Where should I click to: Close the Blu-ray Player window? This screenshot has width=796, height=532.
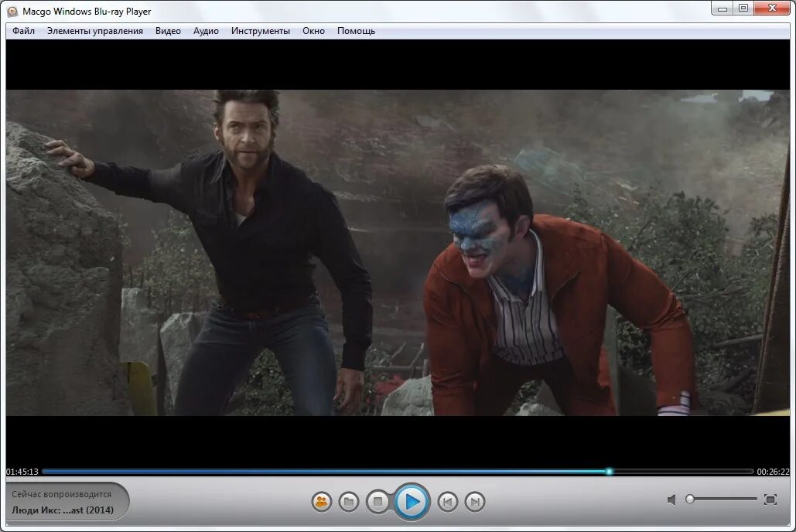[772, 9]
